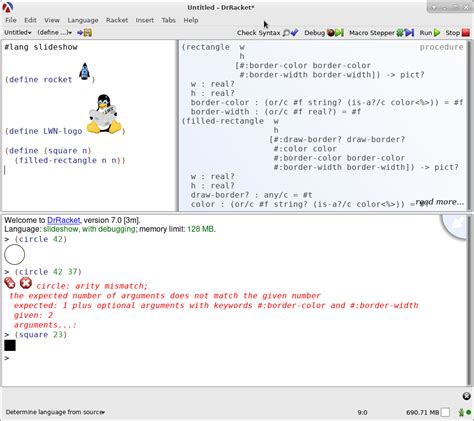This screenshot has height=421, width=474.
Task: Click the red error X icon in REPL
Action: pyautogui.click(x=26, y=283)
